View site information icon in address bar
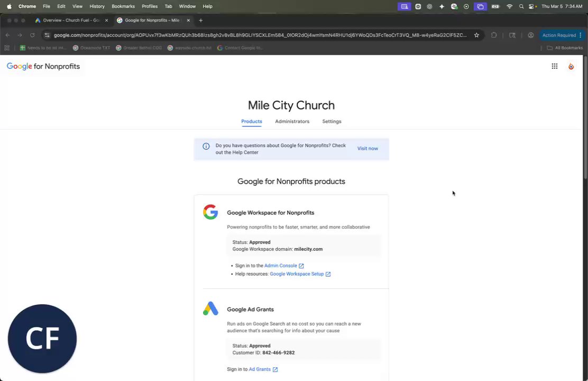The image size is (588, 381). coord(47,35)
